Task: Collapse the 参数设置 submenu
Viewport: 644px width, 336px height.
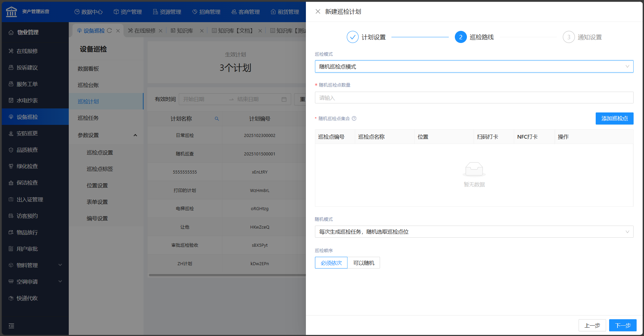Action: click(135, 135)
